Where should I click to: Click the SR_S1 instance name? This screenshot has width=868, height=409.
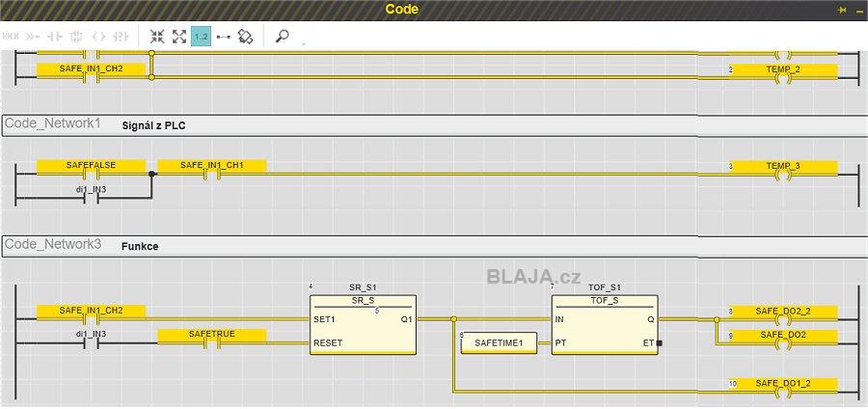pyautogui.click(x=363, y=287)
